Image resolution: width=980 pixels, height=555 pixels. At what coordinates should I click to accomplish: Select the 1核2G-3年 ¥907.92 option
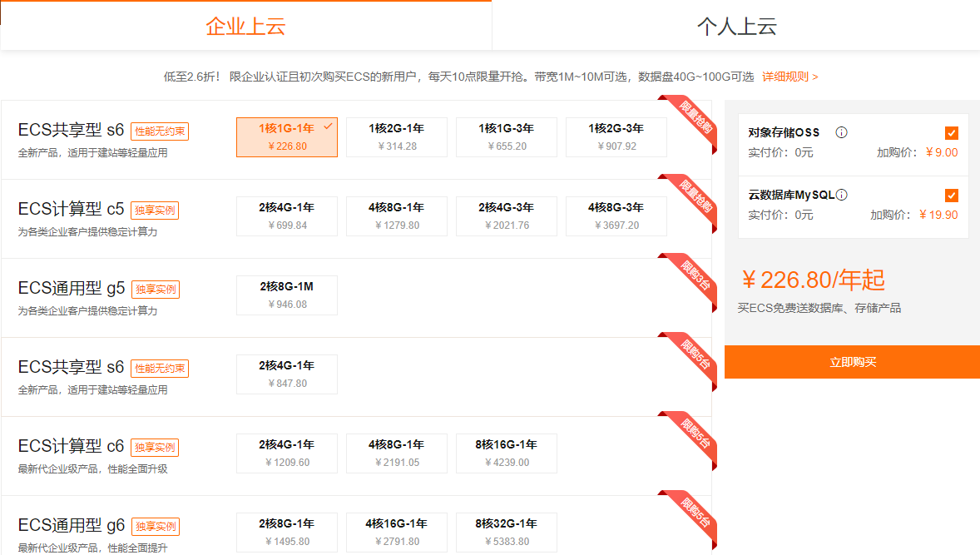tap(616, 136)
